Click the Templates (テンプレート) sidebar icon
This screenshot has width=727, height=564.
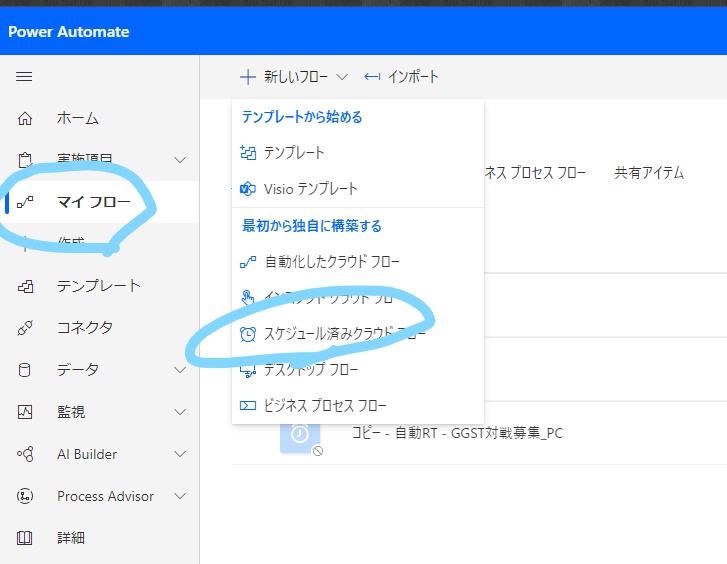[x=26, y=286]
